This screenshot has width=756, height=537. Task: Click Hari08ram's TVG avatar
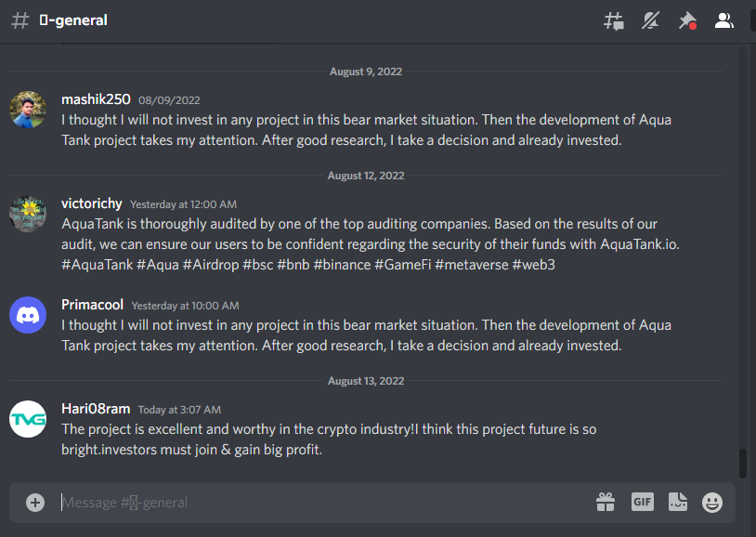click(28, 419)
